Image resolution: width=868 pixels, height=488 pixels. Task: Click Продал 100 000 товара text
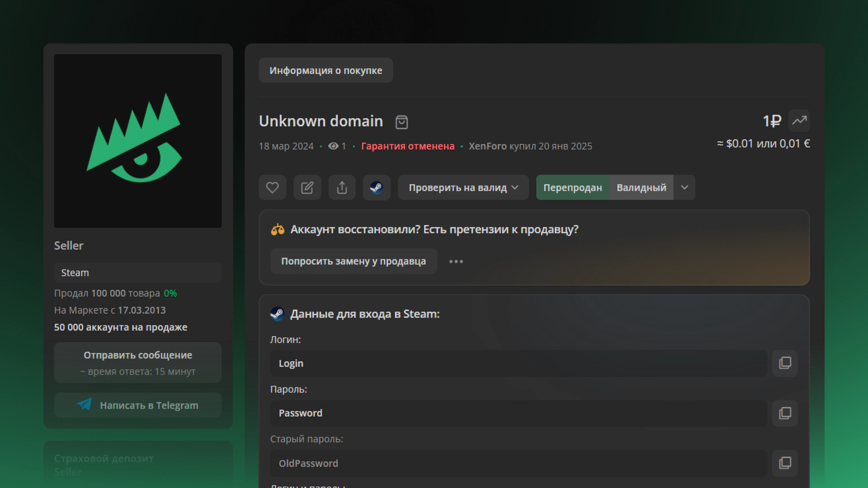(107, 293)
